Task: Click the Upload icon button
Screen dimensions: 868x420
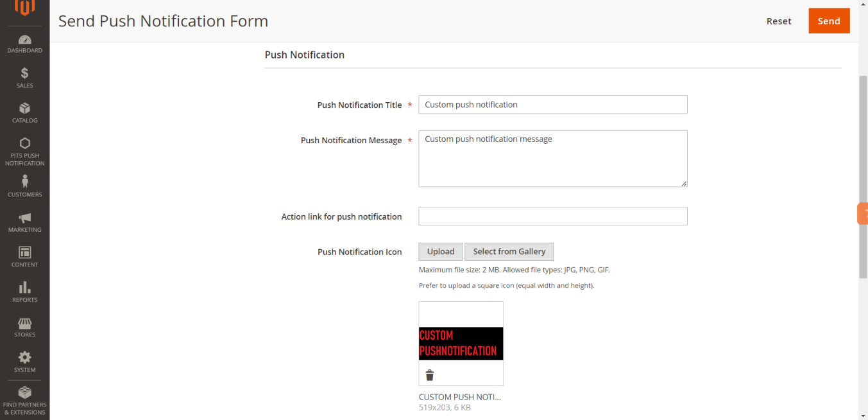Action: (x=441, y=252)
